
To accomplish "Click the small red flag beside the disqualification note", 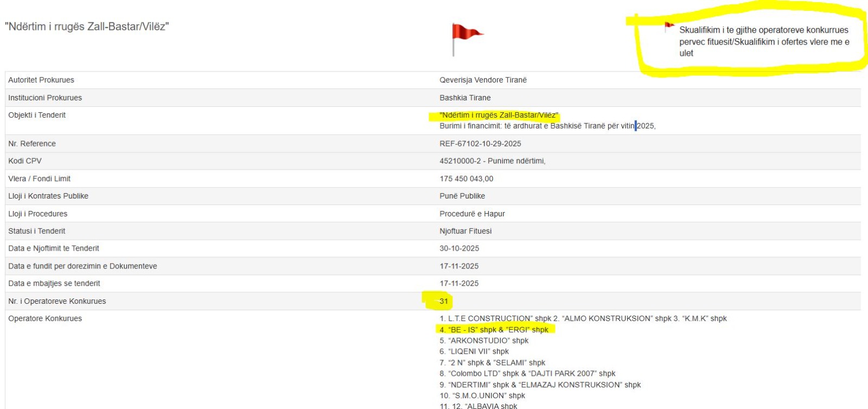I will pos(669,26).
